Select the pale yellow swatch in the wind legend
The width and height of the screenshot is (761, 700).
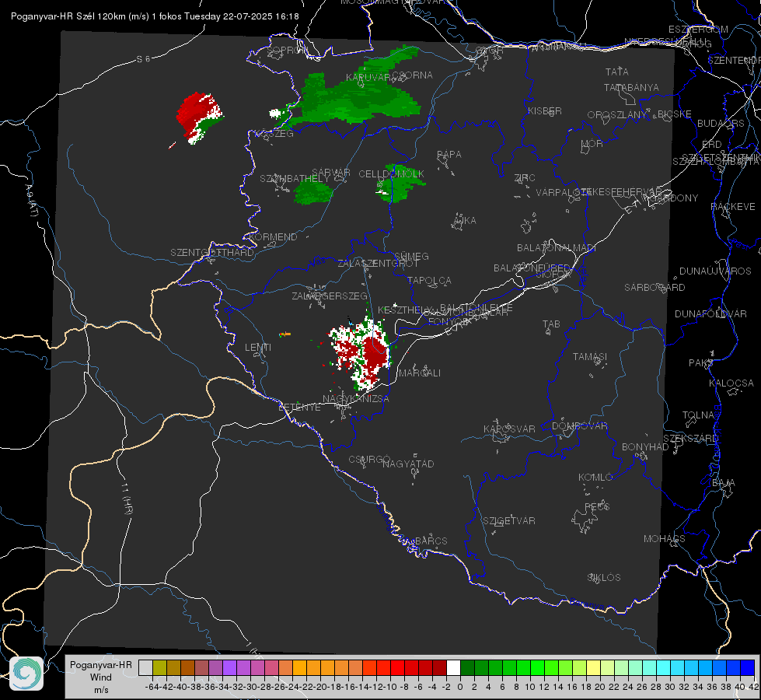coord(594,667)
